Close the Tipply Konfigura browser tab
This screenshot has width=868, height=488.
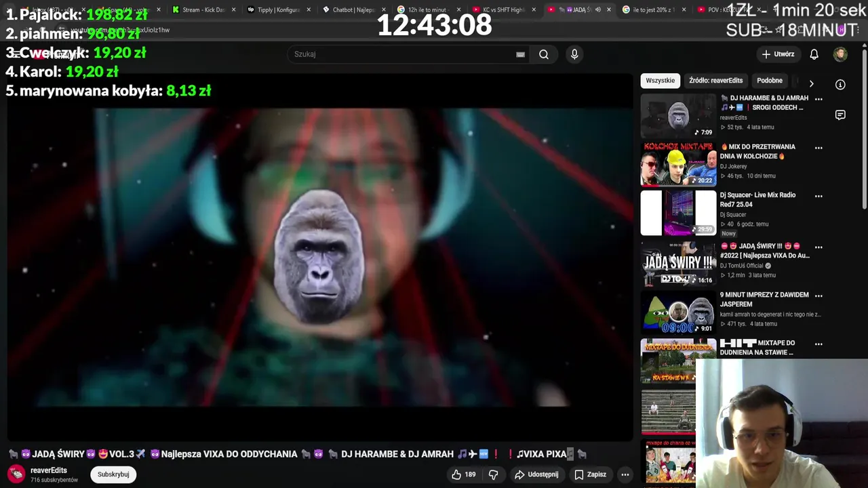309,10
